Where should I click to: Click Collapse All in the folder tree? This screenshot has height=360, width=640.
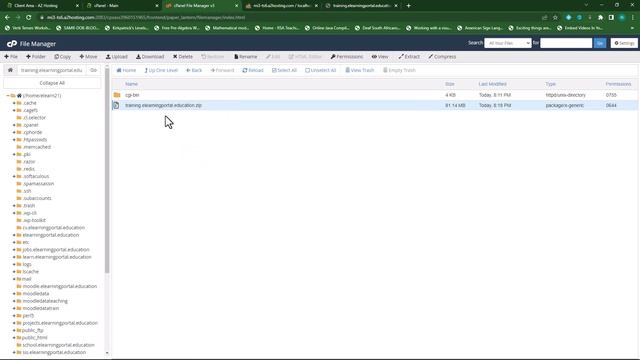tap(52, 83)
